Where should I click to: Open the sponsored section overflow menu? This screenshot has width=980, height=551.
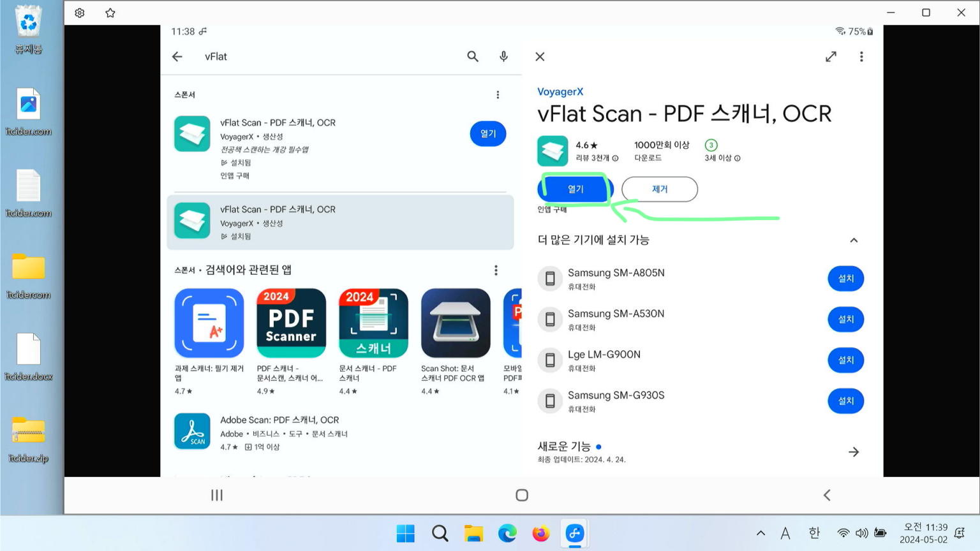click(x=498, y=95)
